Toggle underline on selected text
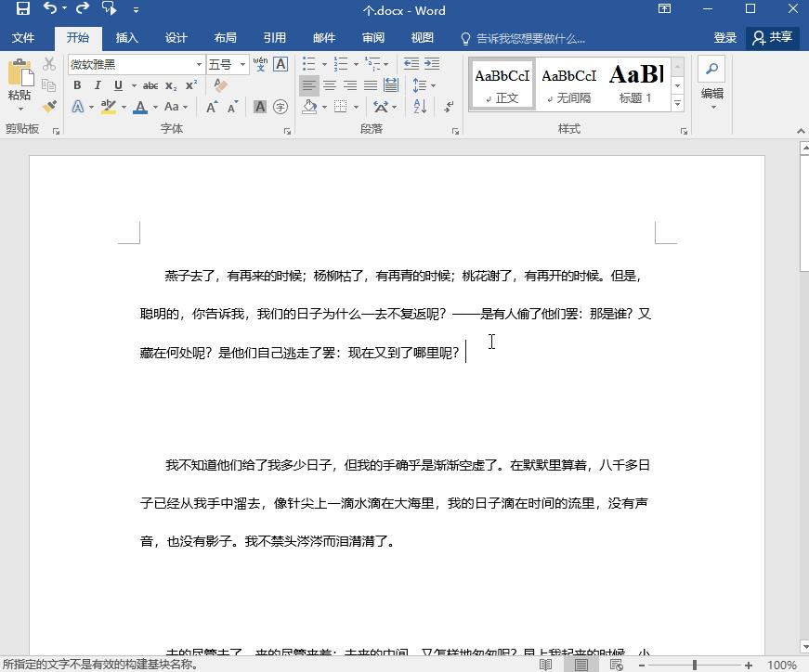 116,84
